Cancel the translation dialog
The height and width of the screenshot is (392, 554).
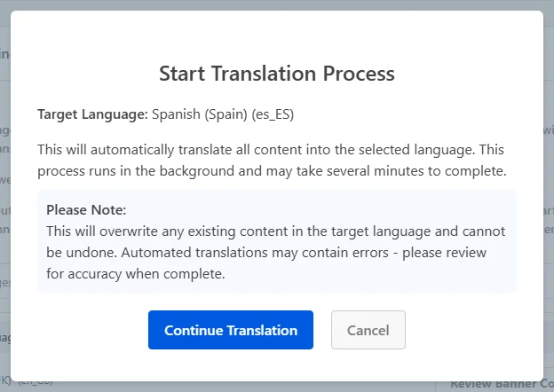pos(368,330)
